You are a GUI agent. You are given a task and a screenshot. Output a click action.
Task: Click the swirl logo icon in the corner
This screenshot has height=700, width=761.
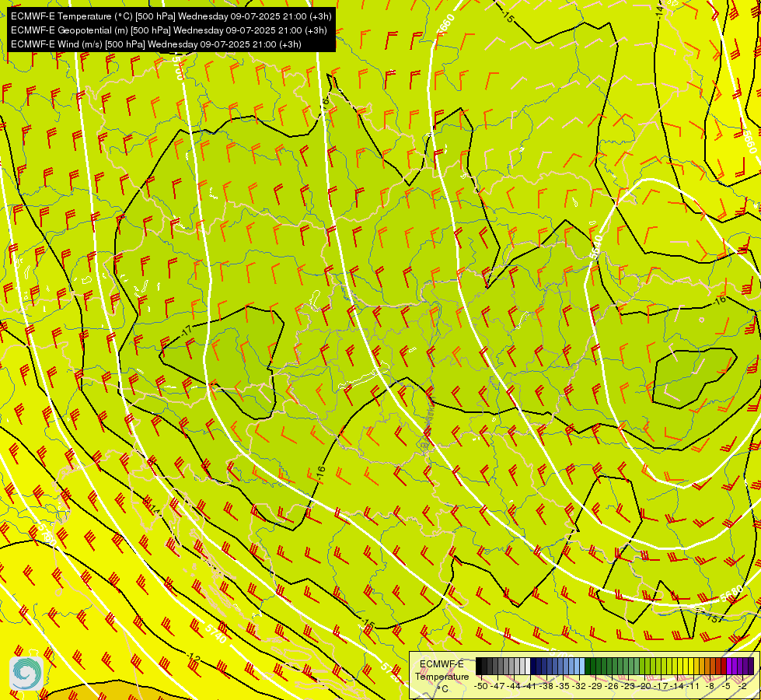[x=26, y=673]
